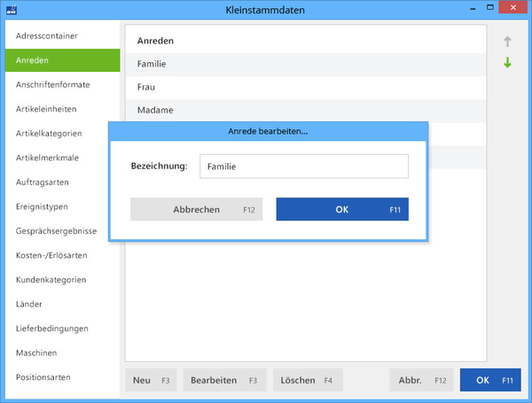Choose Auftragsarten in the sidebar
532x403 pixels.
[57, 182]
